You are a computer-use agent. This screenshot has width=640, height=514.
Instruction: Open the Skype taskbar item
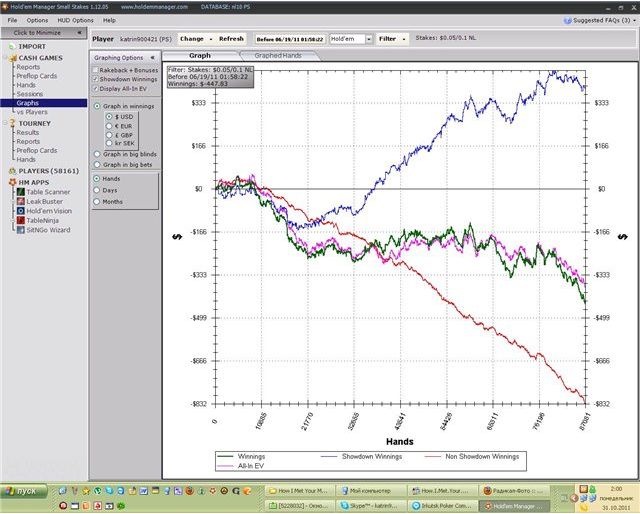[x=371, y=506]
